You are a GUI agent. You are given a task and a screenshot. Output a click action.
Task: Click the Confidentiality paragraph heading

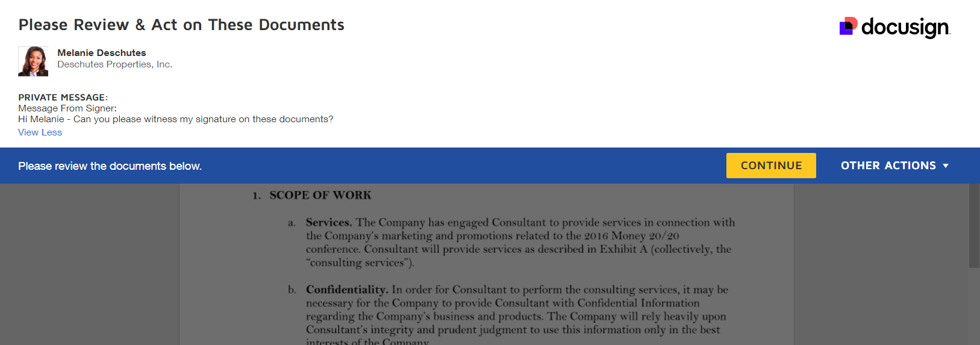coord(346,290)
